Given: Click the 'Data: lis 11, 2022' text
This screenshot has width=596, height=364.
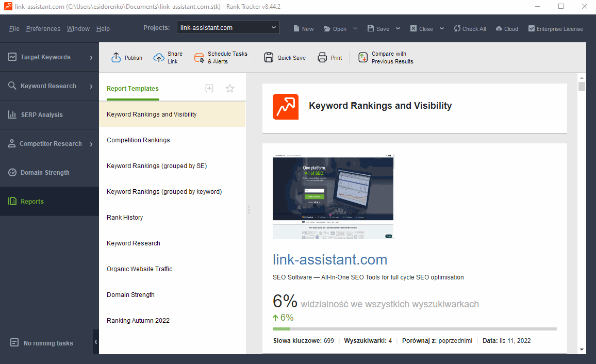Looking at the screenshot, I should 507,341.
